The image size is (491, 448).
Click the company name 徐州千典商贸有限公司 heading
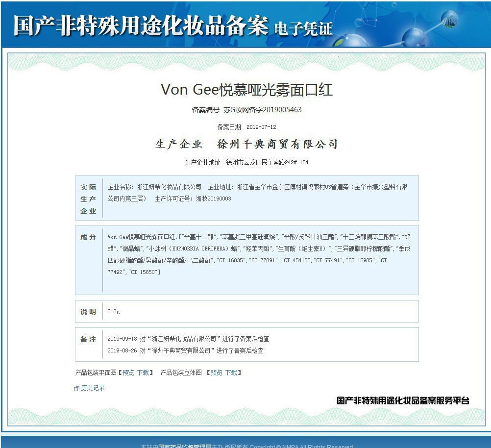(x=277, y=144)
